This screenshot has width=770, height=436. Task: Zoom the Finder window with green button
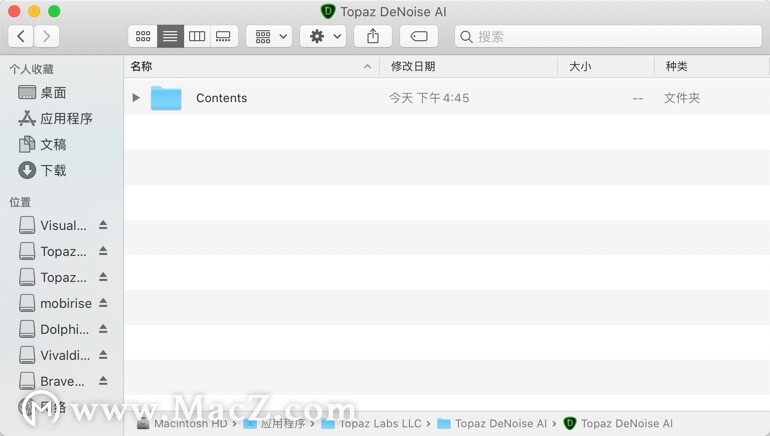point(55,11)
